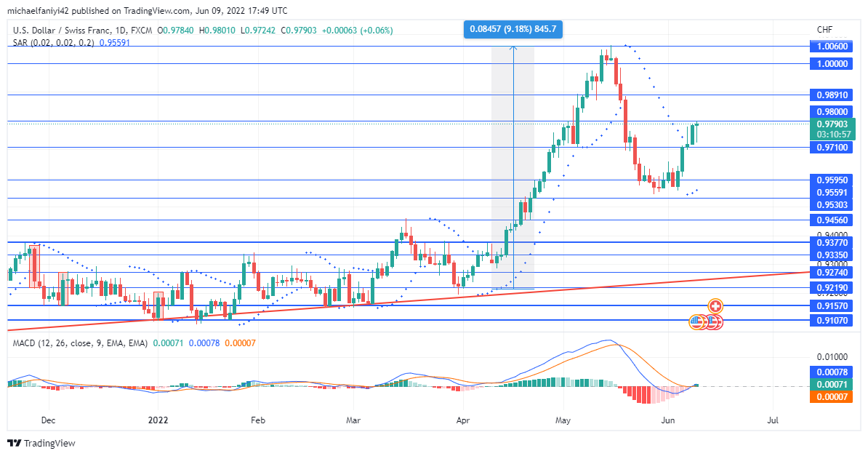Click the 1.00000 price level label
Viewport: 868px width, 456px height.
pyautogui.click(x=832, y=64)
